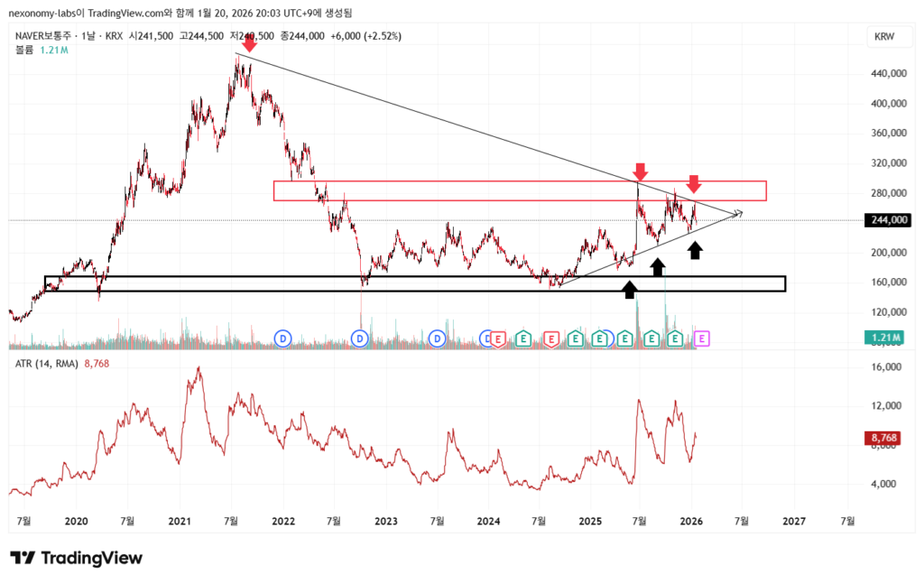Click the 244,000 current price label
Image resolution: width=924 pixels, height=583 pixels.
pos(888,220)
